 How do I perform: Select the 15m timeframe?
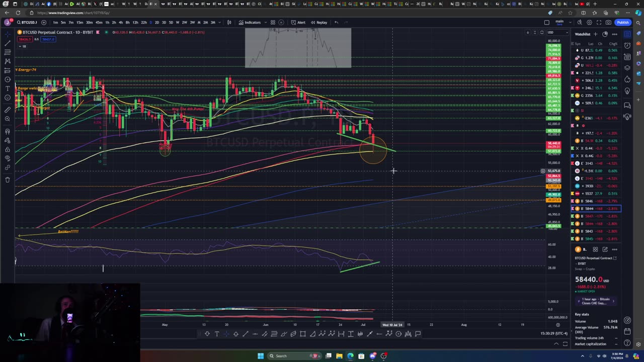click(79, 22)
